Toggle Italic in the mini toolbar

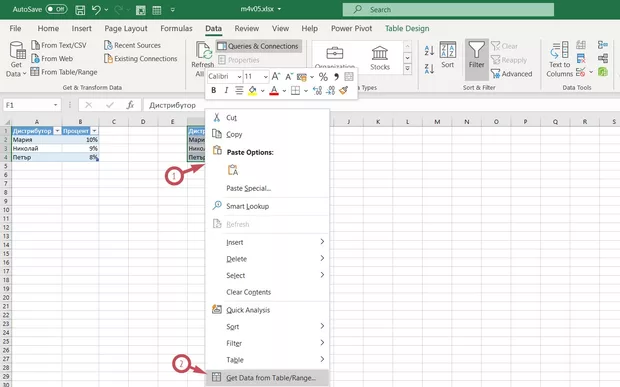226,91
